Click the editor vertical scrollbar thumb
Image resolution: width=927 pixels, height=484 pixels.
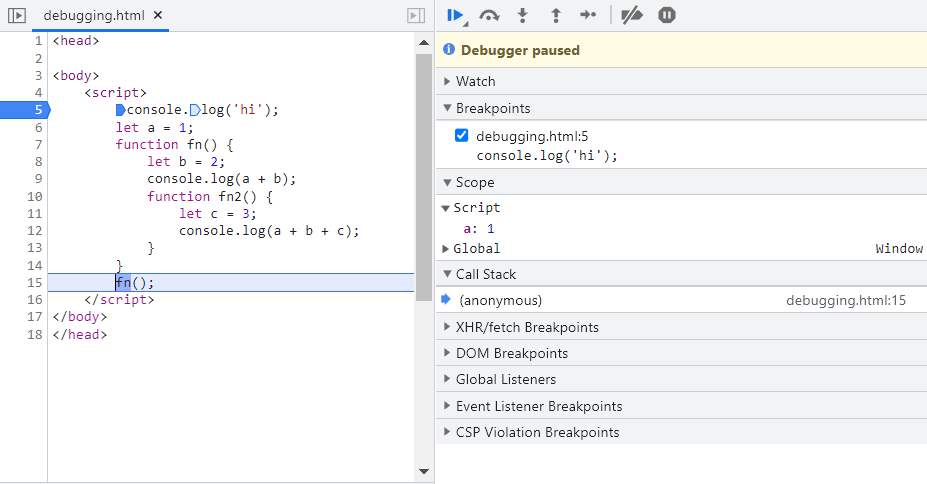(424, 177)
